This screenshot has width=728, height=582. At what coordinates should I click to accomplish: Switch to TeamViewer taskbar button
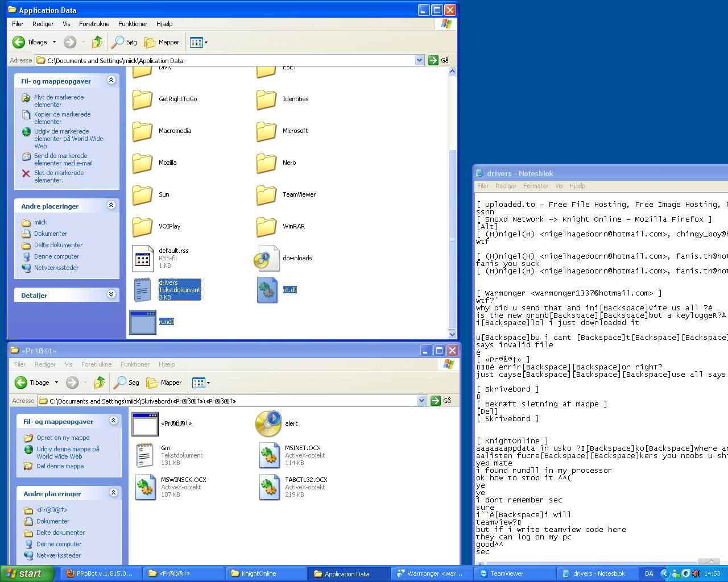[515, 573]
